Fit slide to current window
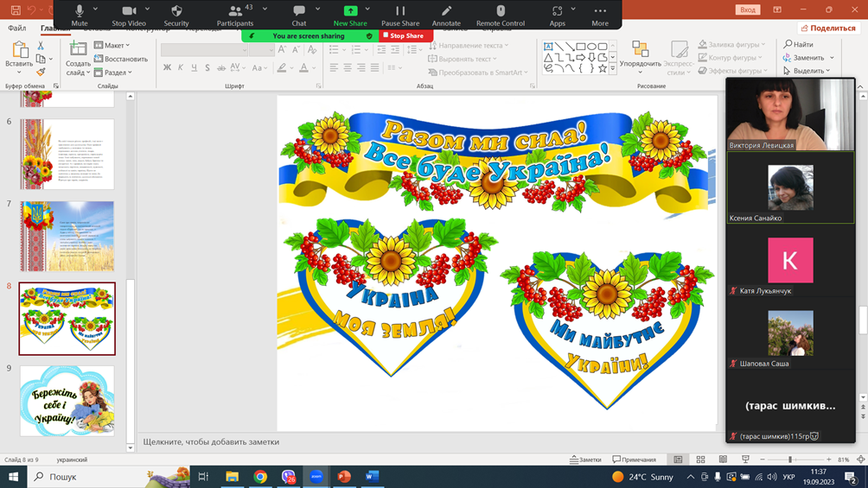 pyautogui.click(x=861, y=459)
